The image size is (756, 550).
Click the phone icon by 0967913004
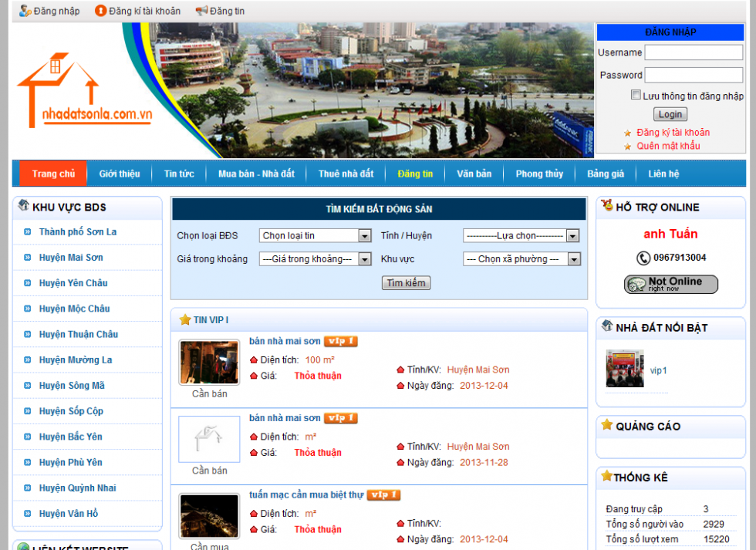(x=643, y=258)
